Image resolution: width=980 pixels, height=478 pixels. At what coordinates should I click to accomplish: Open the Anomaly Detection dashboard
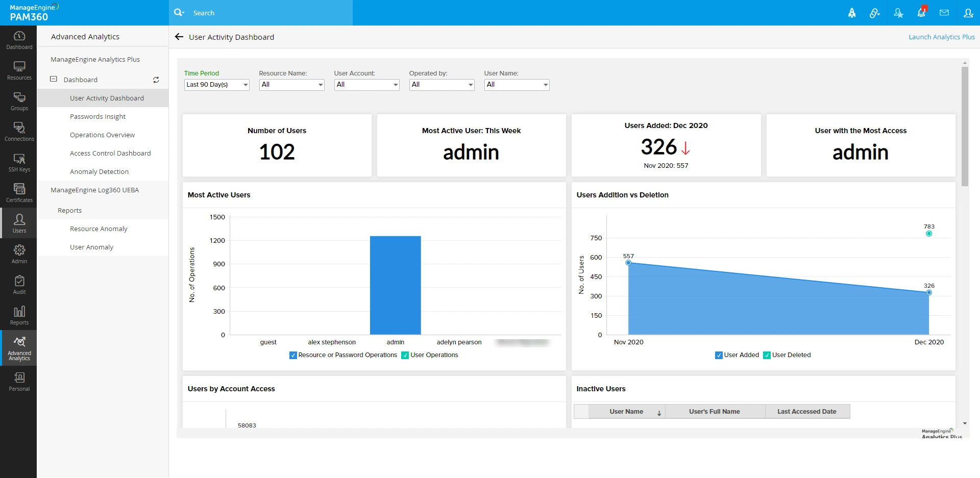(x=99, y=171)
